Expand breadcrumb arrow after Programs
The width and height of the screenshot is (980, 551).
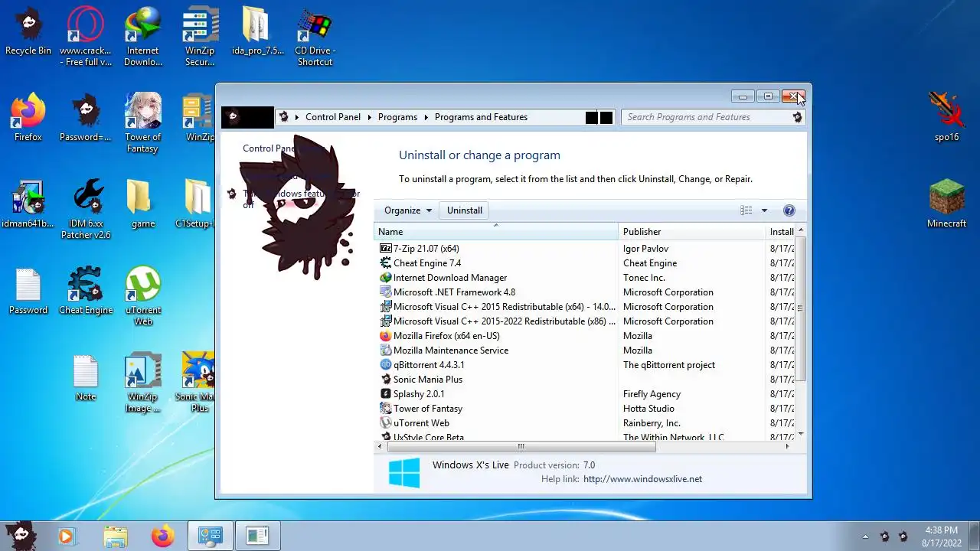tap(426, 117)
